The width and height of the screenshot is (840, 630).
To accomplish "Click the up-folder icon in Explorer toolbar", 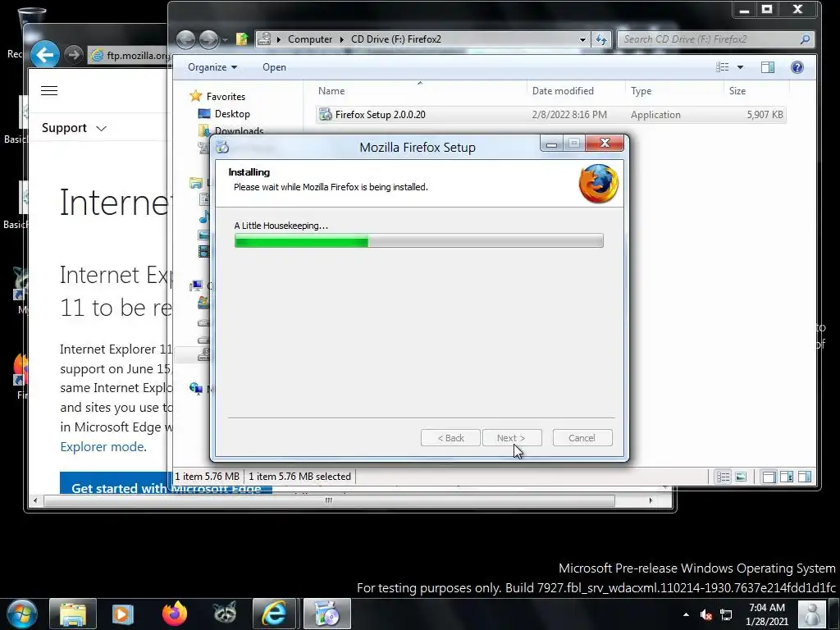I will (x=242, y=39).
